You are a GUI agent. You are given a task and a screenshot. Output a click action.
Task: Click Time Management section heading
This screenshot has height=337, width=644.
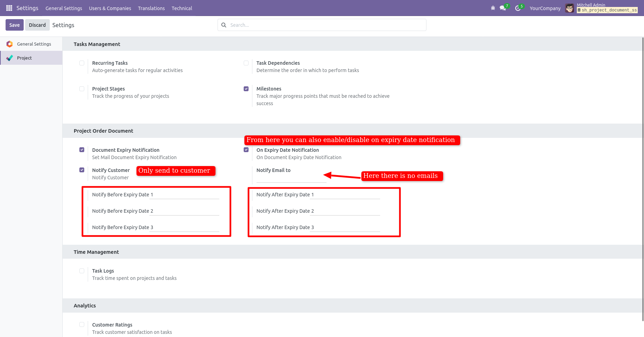[x=96, y=252]
